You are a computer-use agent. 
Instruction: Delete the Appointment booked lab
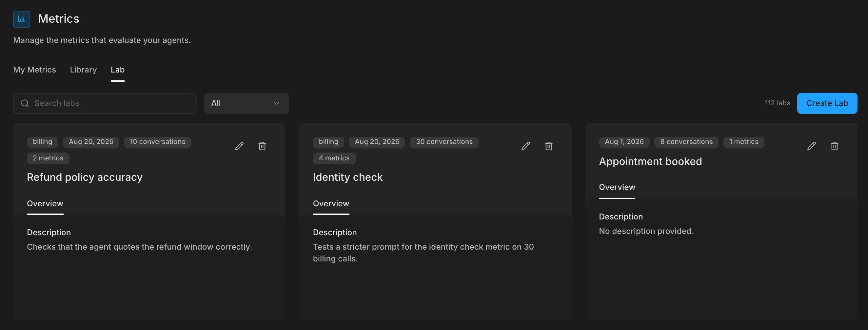(x=834, y=146)
